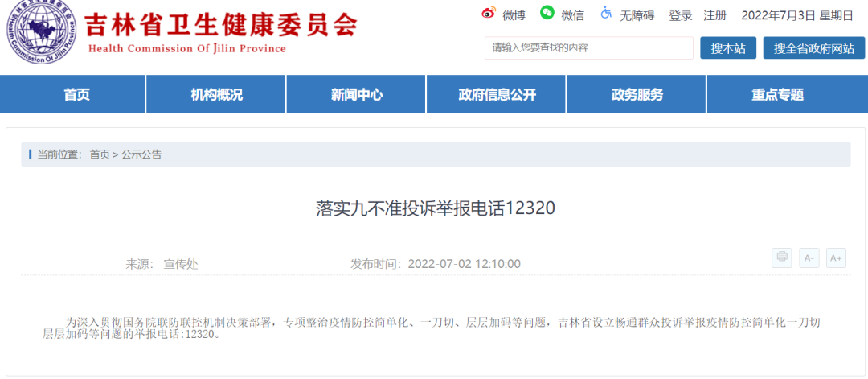Open the 首页 navigation tab
The width and height of the screenshot is (868, 379).
[x=76, y=94]
